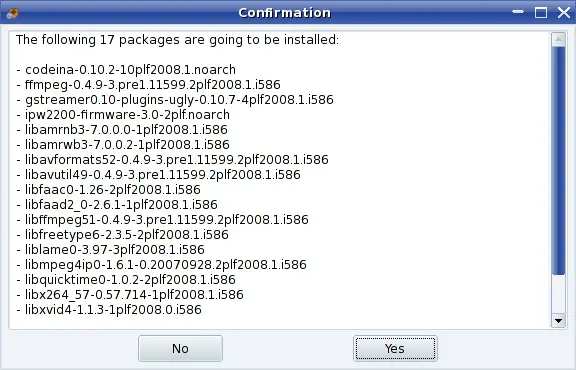The image size is (576, 370).
Task: Click the vertical scrollbar thumb
Action: (558, 160)
